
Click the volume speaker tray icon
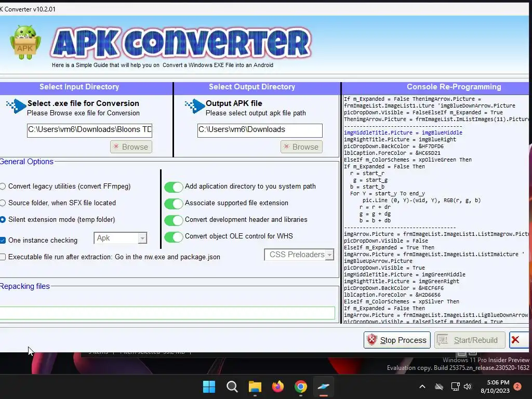point(468,387)
